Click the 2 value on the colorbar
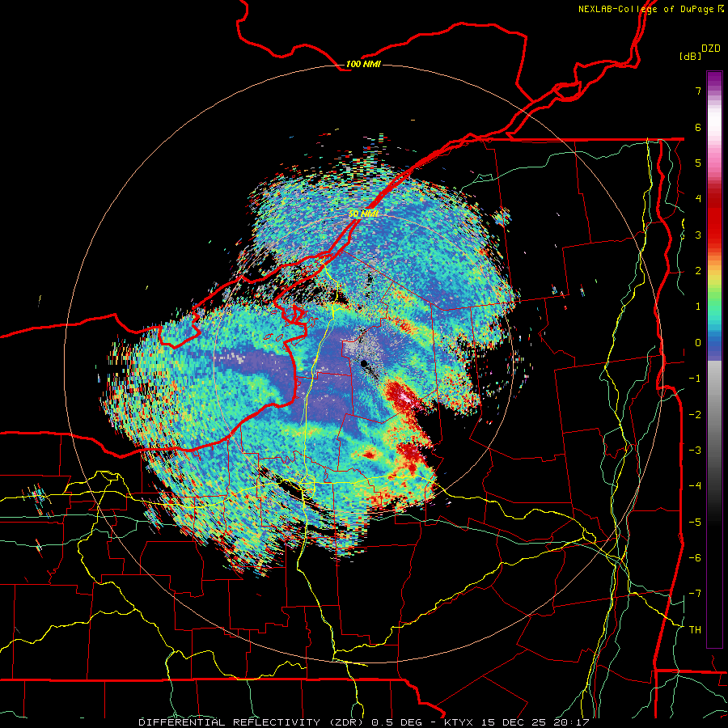Screen dimensions: 728x728 [698, 271]
